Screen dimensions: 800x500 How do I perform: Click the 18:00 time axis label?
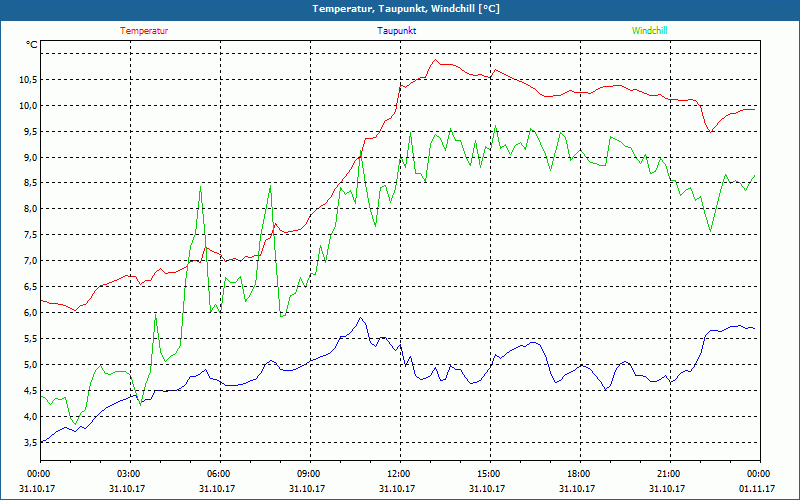[580, 474]
